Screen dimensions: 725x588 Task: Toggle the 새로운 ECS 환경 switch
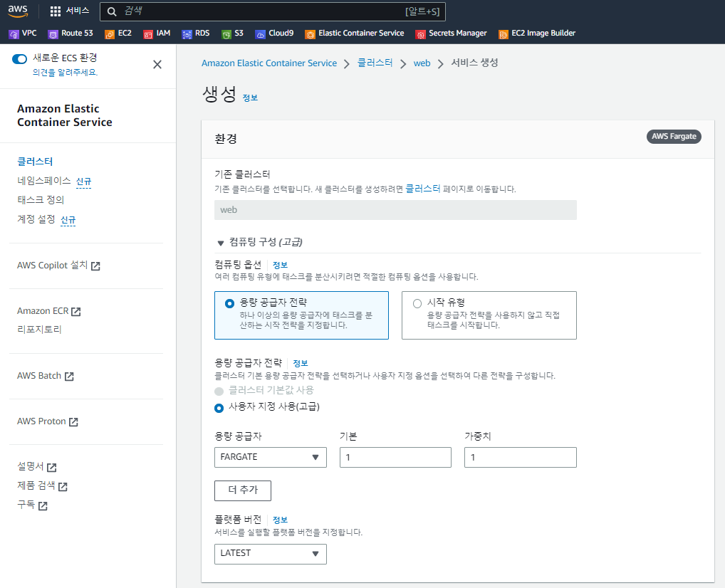pyautogui.click(x=19, y=58)
